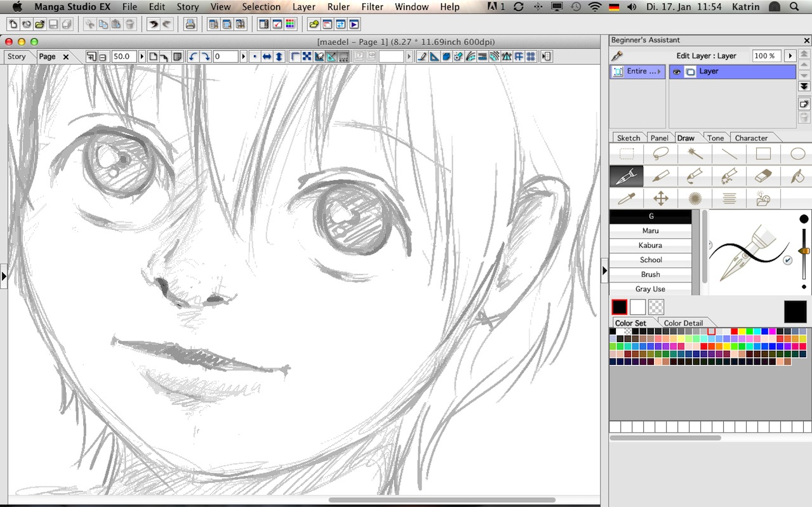Select the Rectangle shape tool
Viewport: 812px width, 507px height.
click(763, 154)
